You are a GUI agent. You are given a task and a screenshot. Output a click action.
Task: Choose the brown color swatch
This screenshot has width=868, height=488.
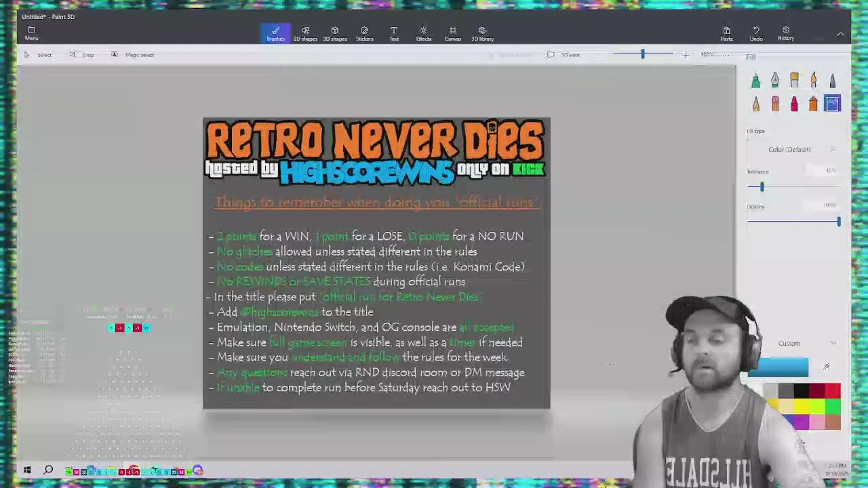[833, 422]
